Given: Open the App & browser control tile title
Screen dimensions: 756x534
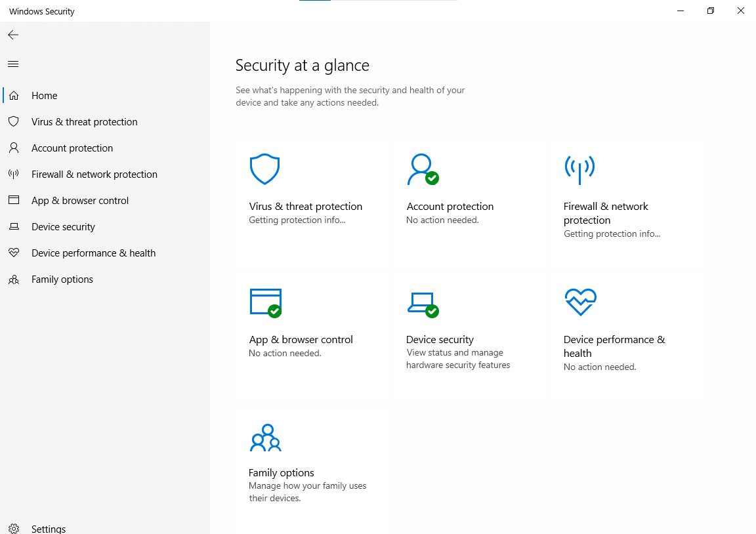Looking at the screenshot, I should pos(301,340).
